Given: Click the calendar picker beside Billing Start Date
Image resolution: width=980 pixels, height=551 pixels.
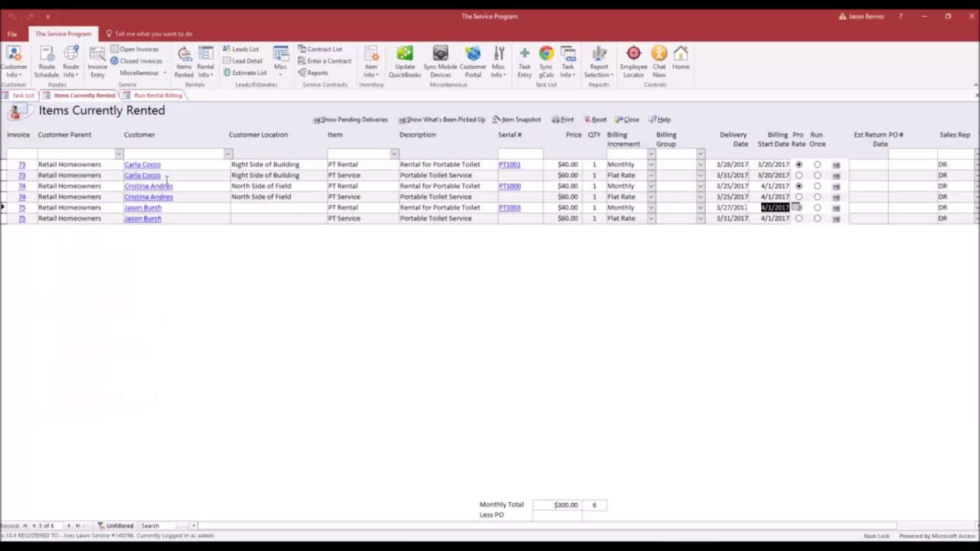Looking at the screenshot, I should point(796,207).
